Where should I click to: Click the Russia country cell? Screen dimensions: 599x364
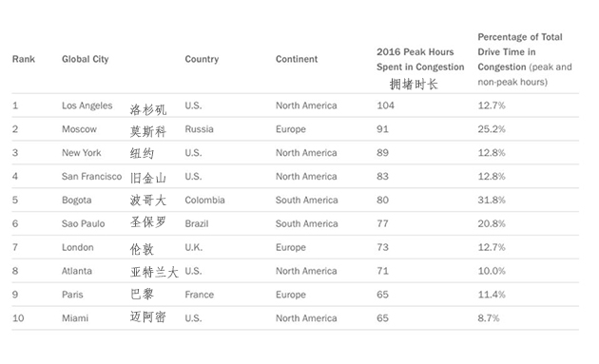point(199,129)
